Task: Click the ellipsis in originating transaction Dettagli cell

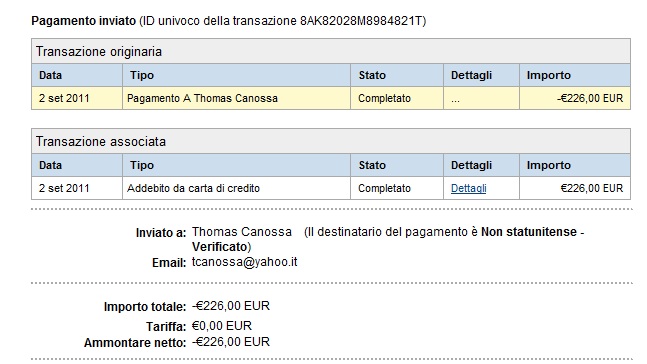Action: click(x=455, y=99)
